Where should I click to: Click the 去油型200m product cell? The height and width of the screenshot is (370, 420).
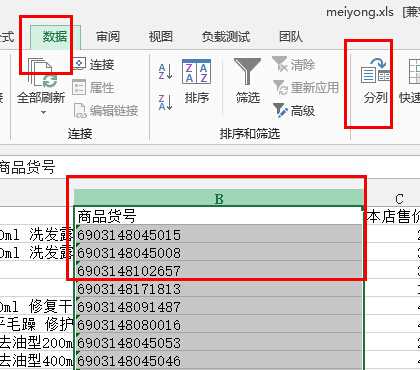click(37, 342)
